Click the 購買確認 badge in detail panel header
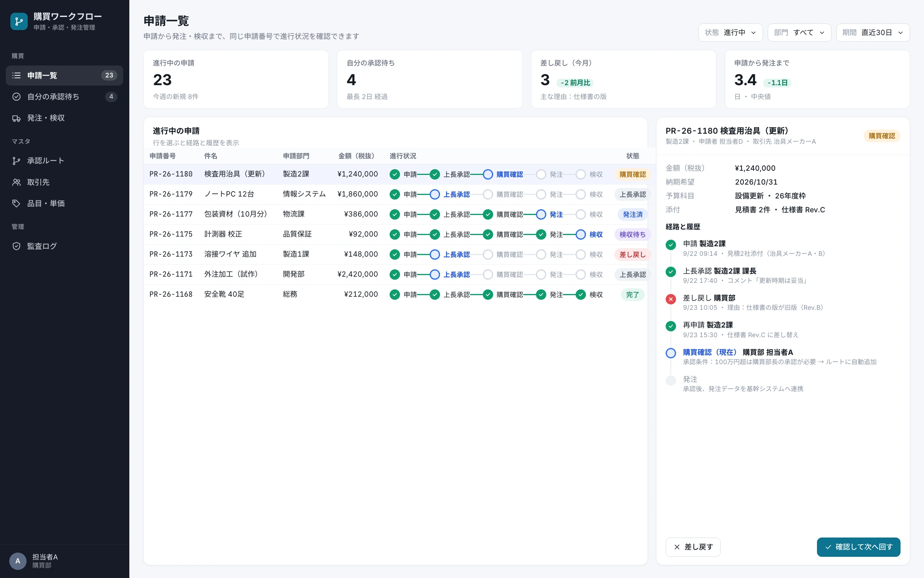The height and width of the screenshot is (578, 924). pos(882,136)
